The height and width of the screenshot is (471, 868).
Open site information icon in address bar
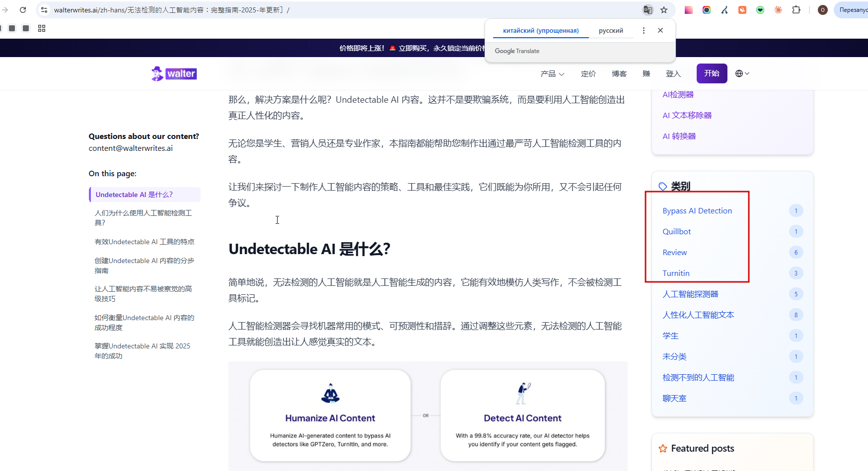[x=44, y=10]
